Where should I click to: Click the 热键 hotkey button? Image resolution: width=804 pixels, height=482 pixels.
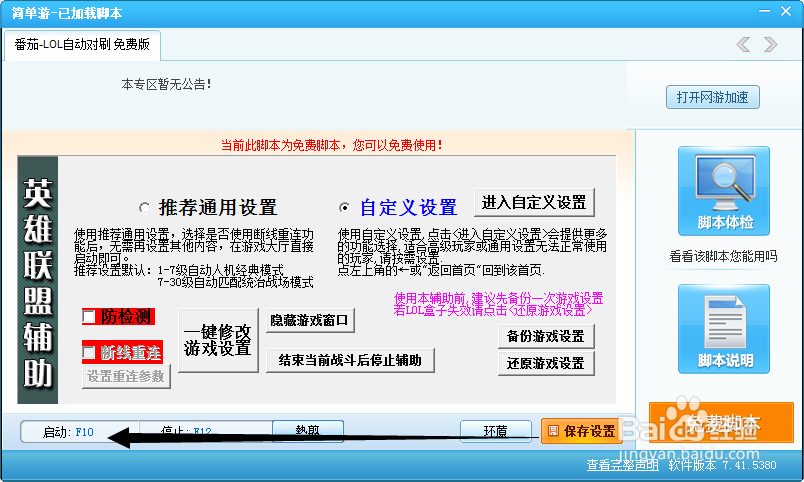pyautogui.click(x=308, y=431)
